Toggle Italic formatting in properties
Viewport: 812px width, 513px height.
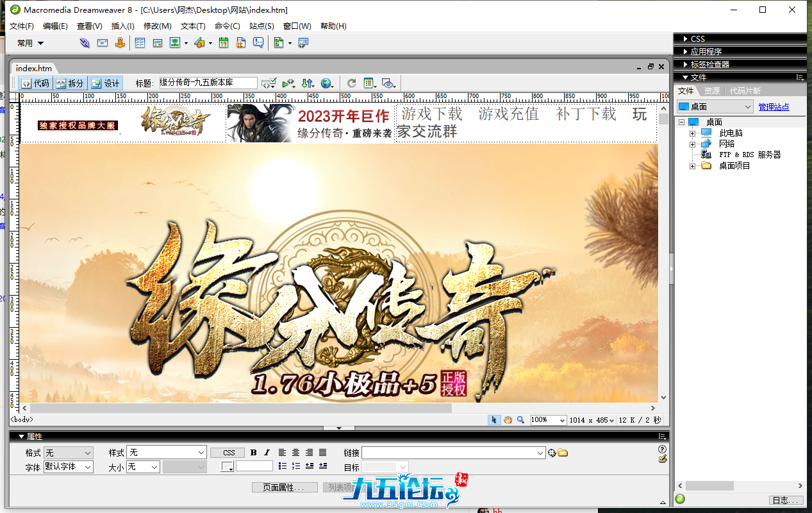tap(267, 453)
